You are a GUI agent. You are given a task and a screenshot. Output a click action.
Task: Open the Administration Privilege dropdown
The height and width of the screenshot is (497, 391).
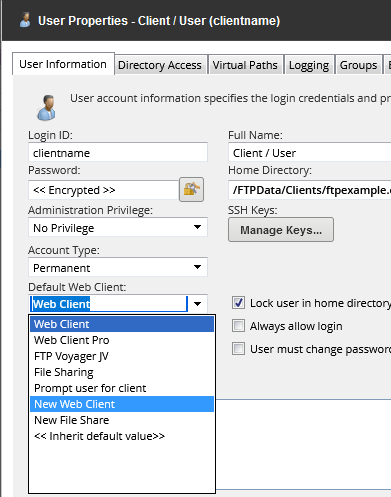118,227
